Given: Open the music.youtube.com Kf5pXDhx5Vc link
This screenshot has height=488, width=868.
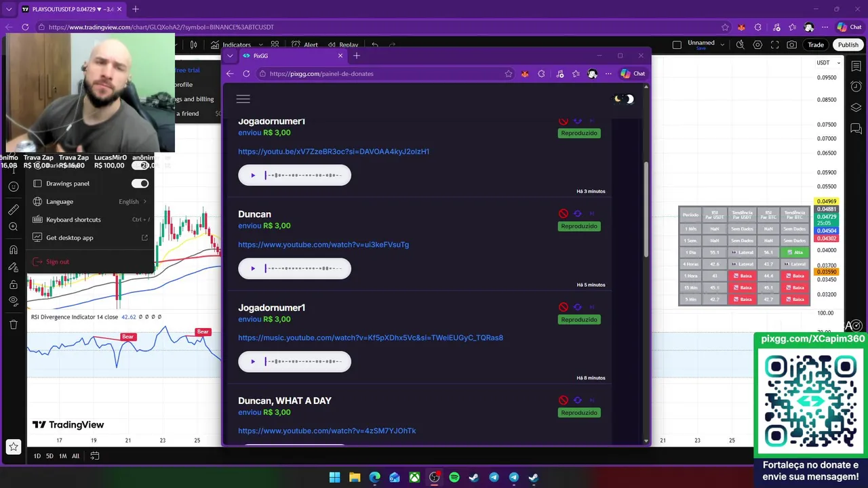Looking at the screenshot, I should (x=370, y=338).
